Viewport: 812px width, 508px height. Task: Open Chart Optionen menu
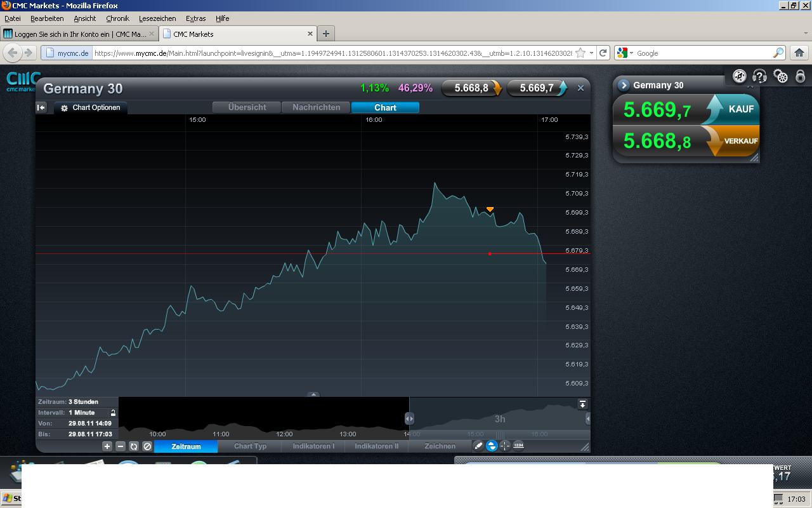pos(91,108)
